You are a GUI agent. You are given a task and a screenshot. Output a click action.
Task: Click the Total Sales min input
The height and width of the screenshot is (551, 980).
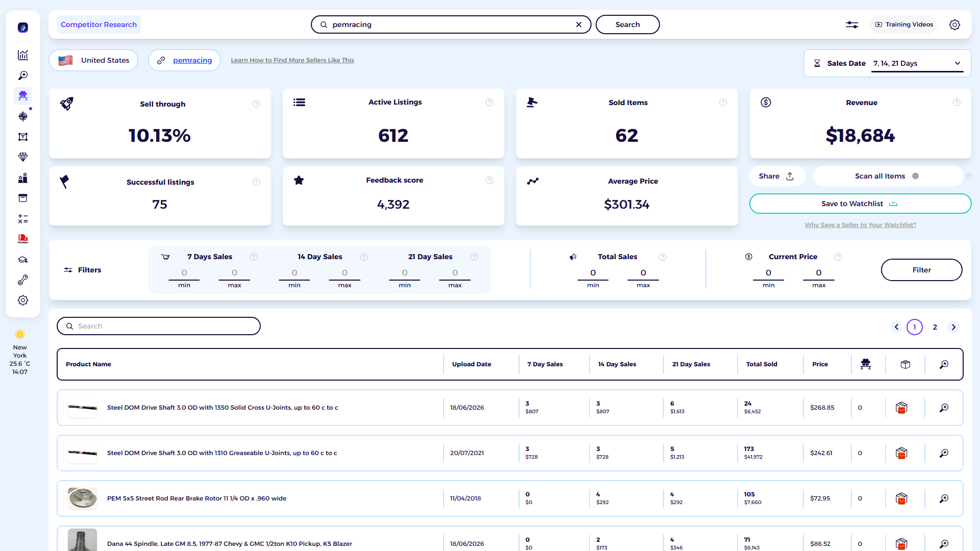click(593, 273)
